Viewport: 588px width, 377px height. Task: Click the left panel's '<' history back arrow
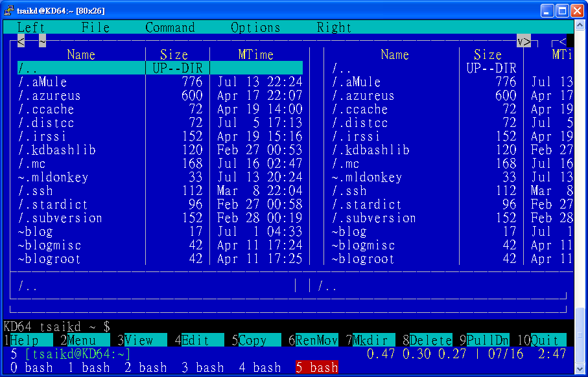pos(21,41)
